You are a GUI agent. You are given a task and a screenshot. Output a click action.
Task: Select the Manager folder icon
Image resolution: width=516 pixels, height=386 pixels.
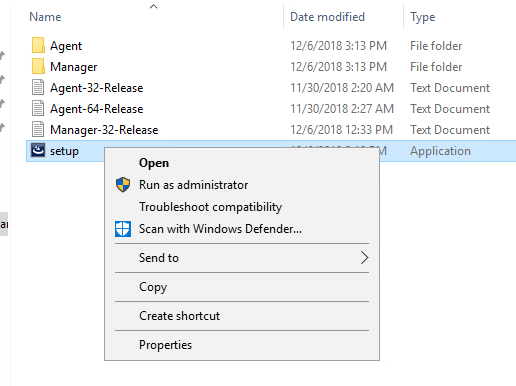click(38, 66)
